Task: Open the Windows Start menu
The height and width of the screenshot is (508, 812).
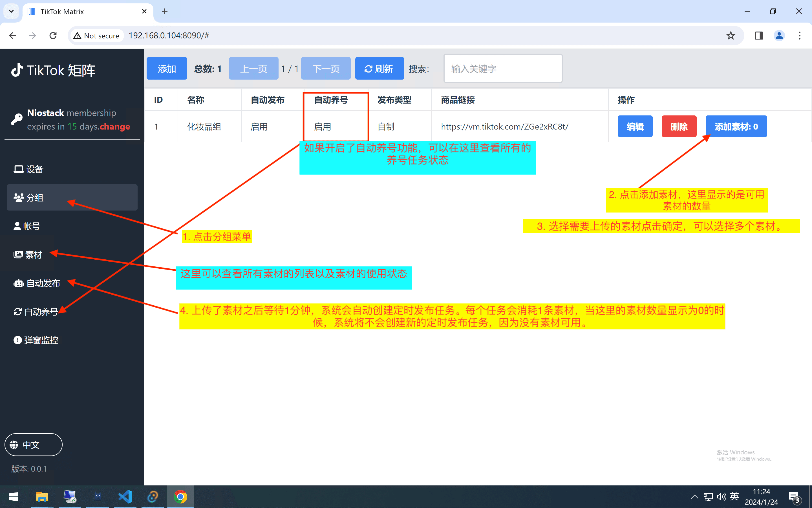Action: tap(14, 497)
